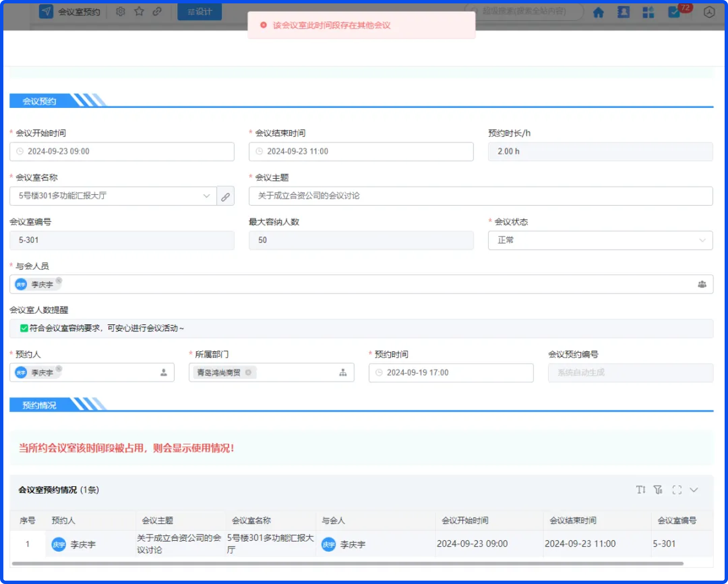728x584 pixels.
Task: Open attendee picker icon in 与会人员 field
Action: pos(702,284)
